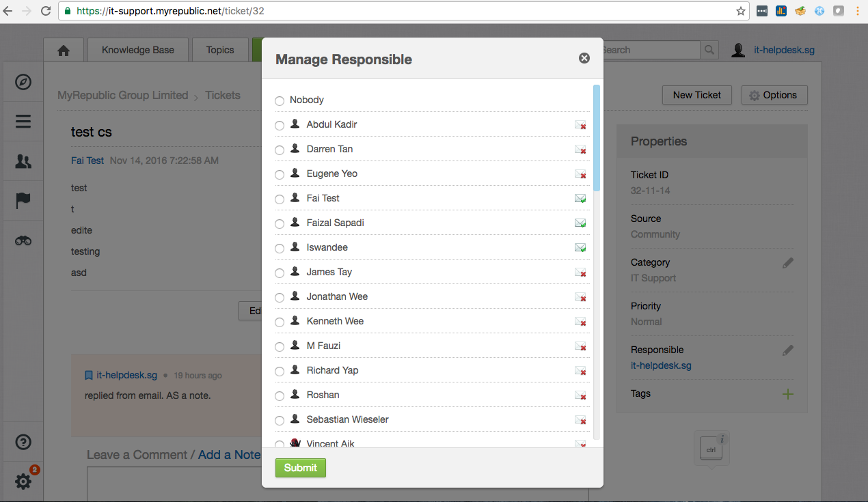The height and width of the screenshot is (502, 868).
Task: Choose the Richard Yap radio option
Action: [x=280, y=372]
